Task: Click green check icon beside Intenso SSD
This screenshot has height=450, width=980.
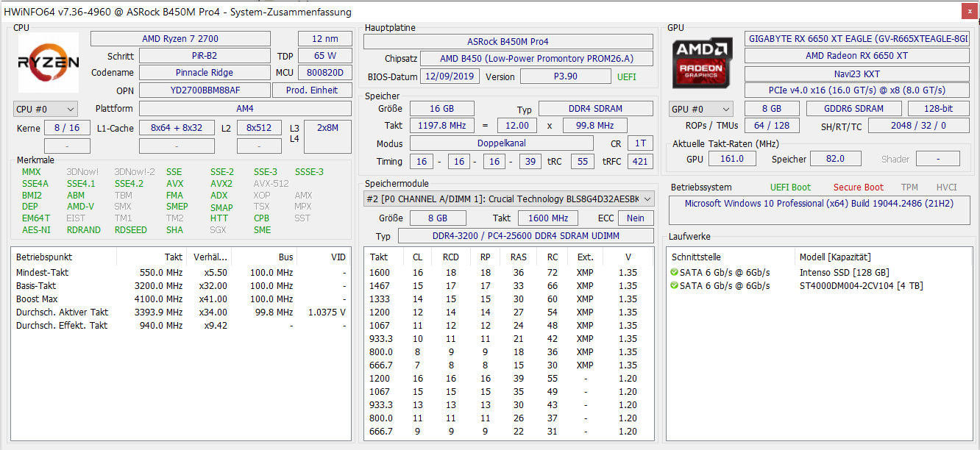Action: tap(675, 272)
